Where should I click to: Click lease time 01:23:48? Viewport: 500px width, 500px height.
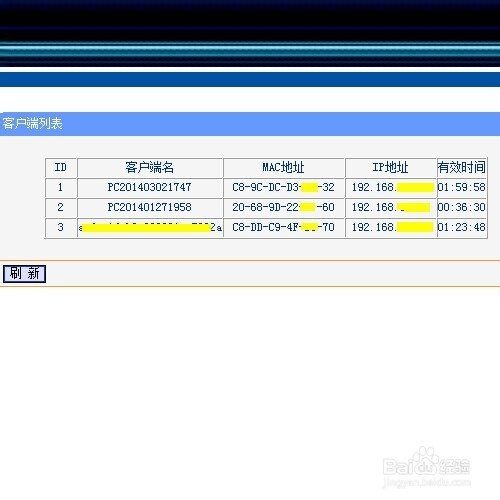pos(462,227)
